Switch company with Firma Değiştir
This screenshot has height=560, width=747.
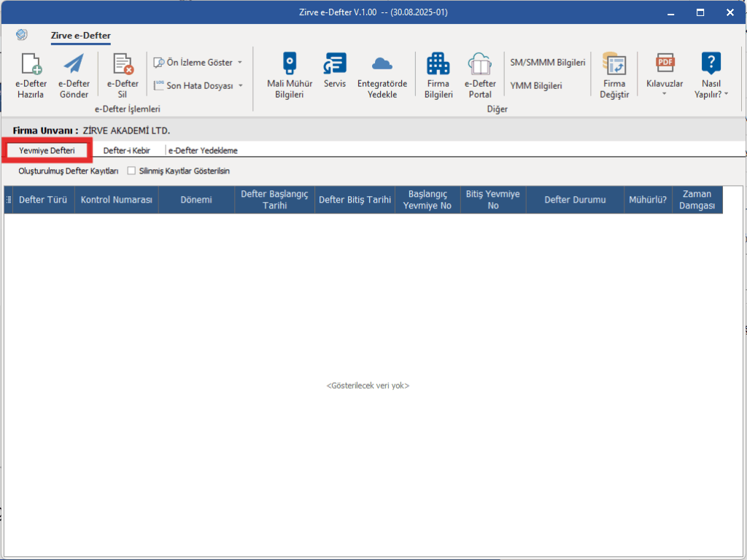[x=614, y=75]
